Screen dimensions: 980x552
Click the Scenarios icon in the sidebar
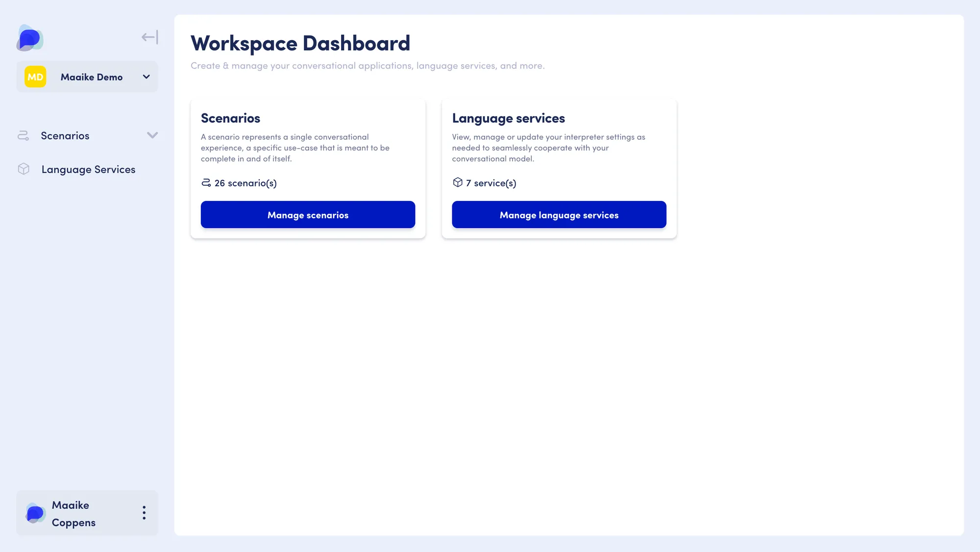(23, 136)
